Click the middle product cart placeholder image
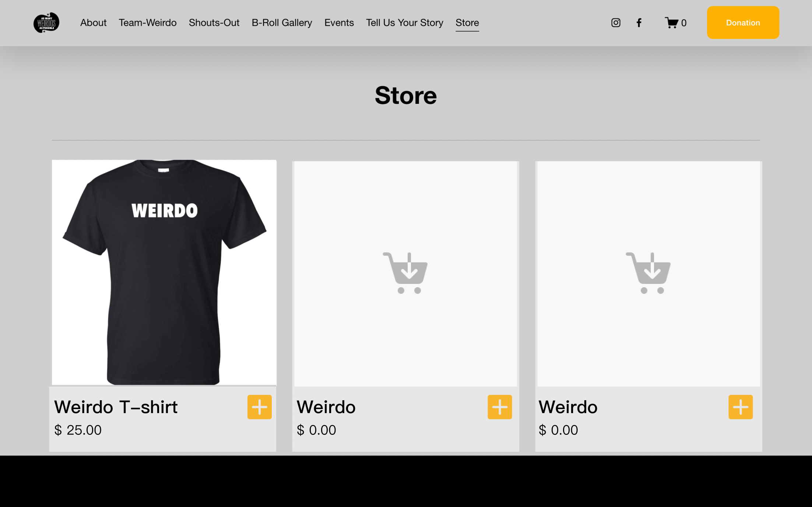The image size is (812, 507). point(405,273)
